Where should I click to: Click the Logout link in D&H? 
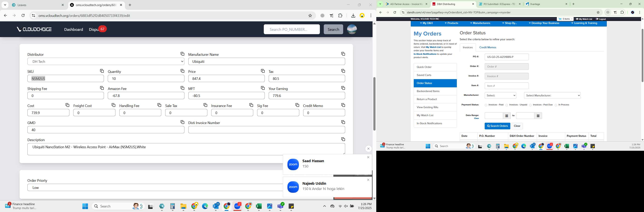pos(600,19)
